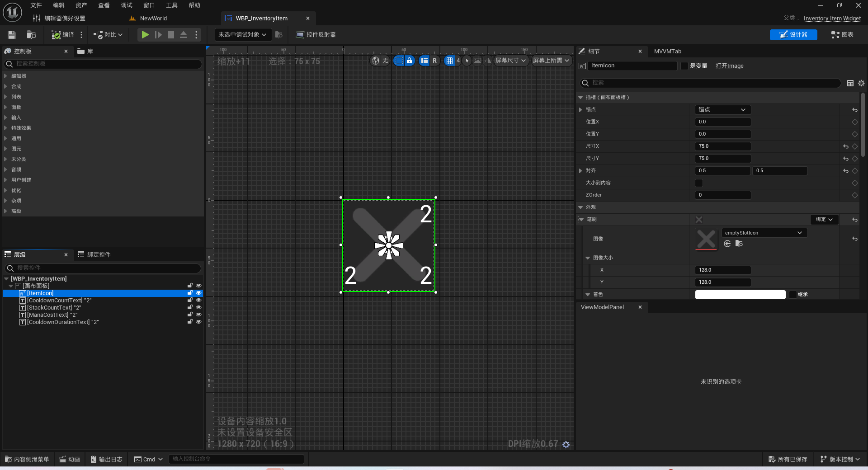The width and height of the screenshot is (868, 470).
Task: Open details panel settings gear
Action: point(861,83)
